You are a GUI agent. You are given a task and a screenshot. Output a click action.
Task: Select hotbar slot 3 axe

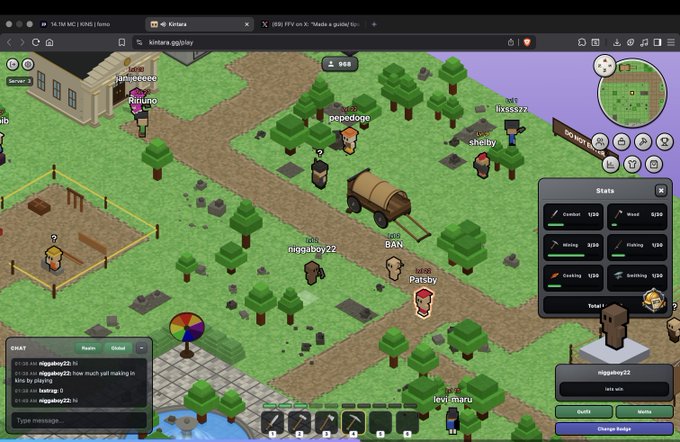[x=326, y=423]
